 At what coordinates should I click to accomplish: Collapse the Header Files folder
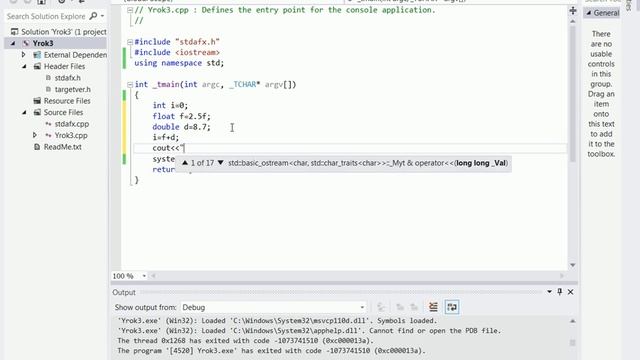[24, 66]
